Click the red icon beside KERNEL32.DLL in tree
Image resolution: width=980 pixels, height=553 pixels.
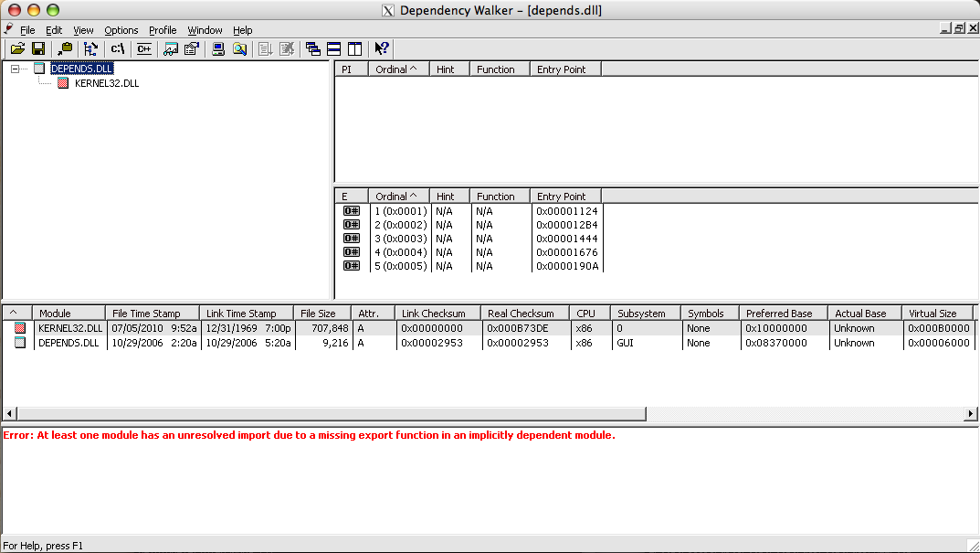click(x=63, y=82)
